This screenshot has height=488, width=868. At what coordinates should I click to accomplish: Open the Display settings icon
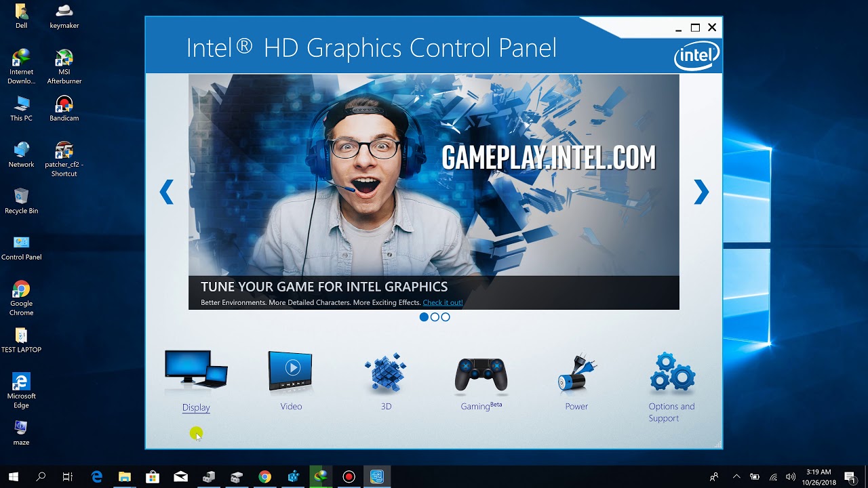click(196, 371)
